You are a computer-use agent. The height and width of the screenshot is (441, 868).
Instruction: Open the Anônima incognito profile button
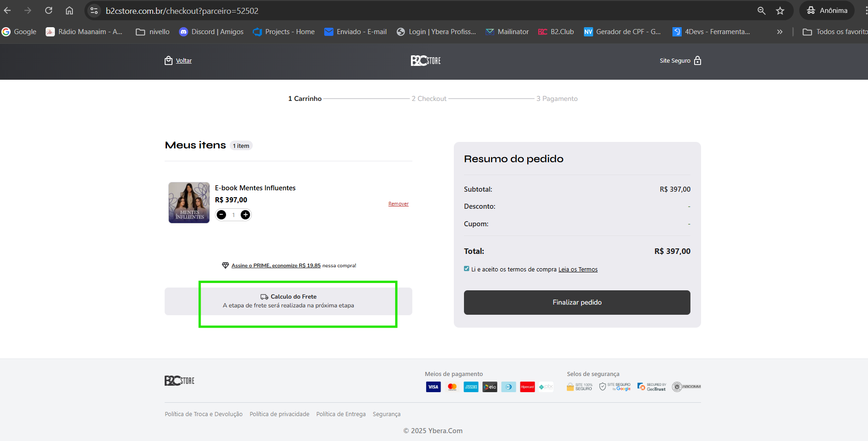point(827,11)
